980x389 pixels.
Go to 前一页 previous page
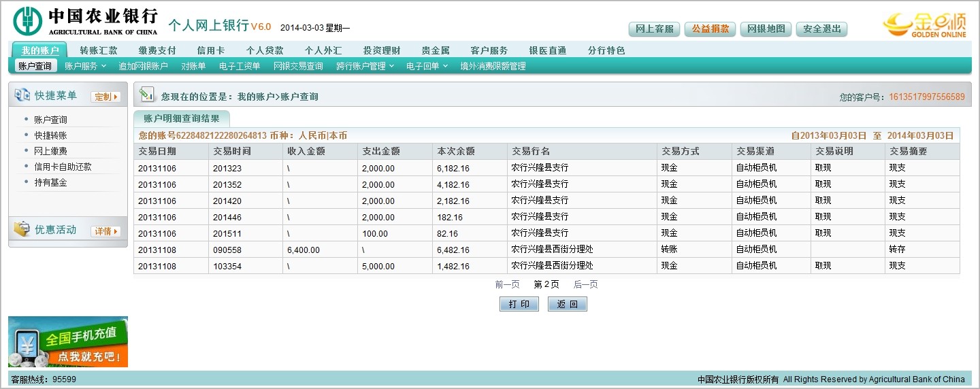click(507, 284)
